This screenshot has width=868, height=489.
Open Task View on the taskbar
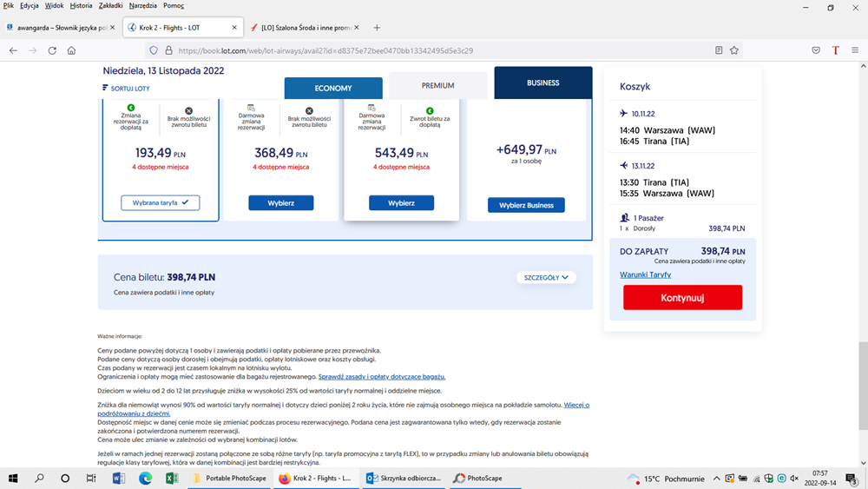click(x=91, y=478)
